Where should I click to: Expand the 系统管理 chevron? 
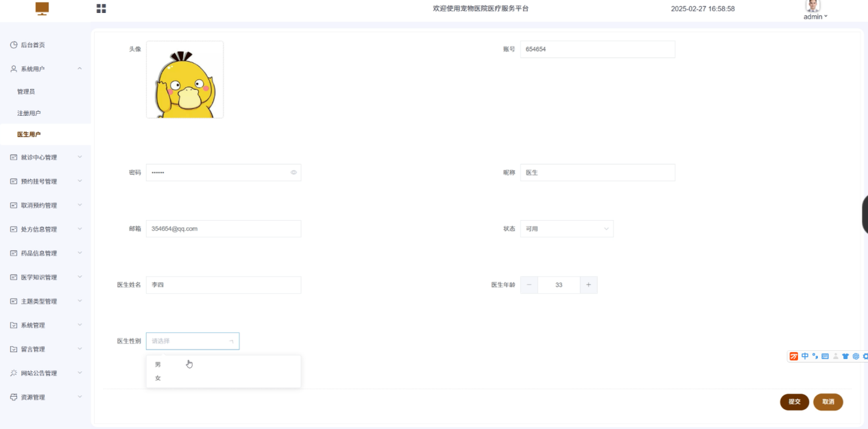(80, 326)
